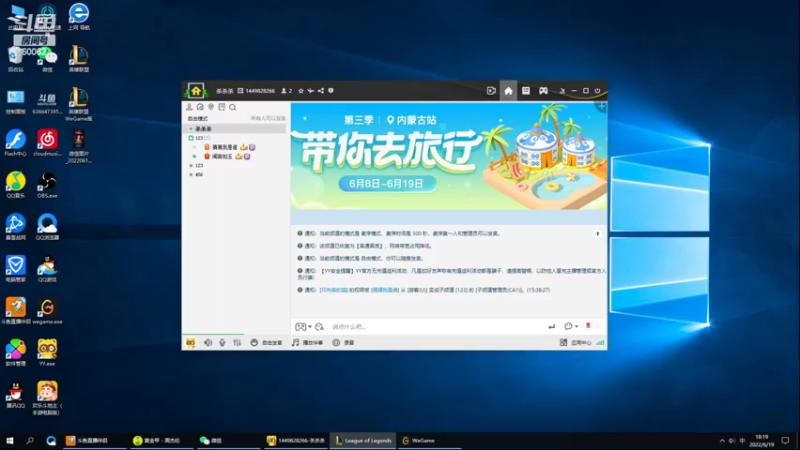The width and height of the screenshot is (800, 450).
Task: Click the arrow icon beside the favorite star
Action: click(x=311, y=91)
